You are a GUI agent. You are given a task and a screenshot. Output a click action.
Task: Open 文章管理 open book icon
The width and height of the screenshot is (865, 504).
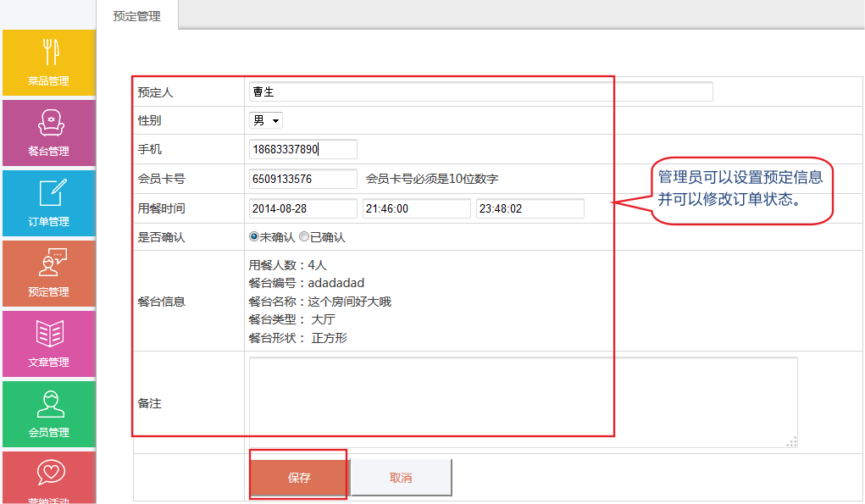[49, 335]
